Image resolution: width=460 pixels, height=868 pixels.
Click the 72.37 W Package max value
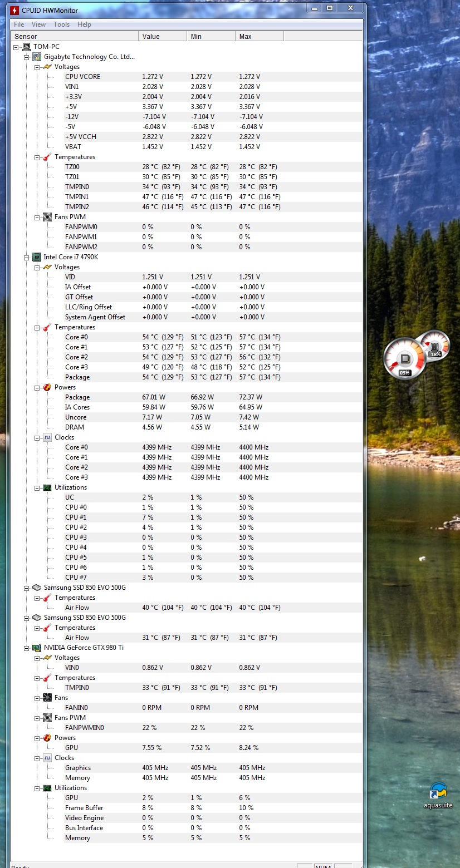point(251,397)
